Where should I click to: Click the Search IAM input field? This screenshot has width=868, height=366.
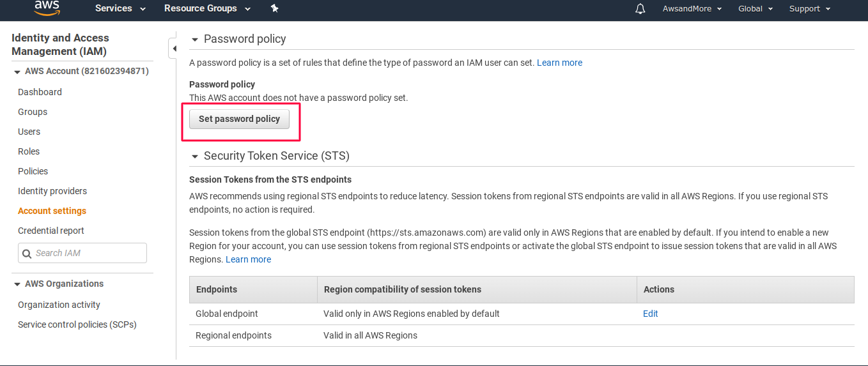click(82, 253)
